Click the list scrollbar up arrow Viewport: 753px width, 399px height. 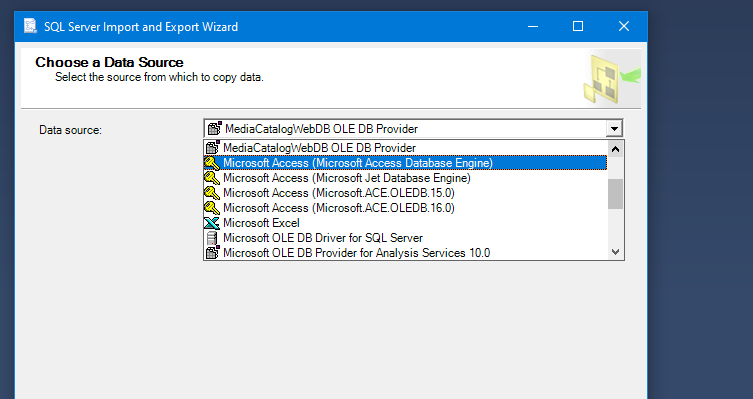(x=615, y=149)
